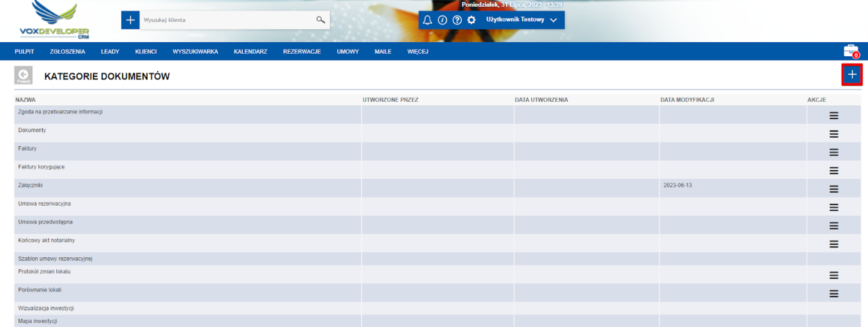The width and height of the screenshot is (868, 327).
Task: Open the WIĘCEJ menu item
Action: [x=418, y=51]
